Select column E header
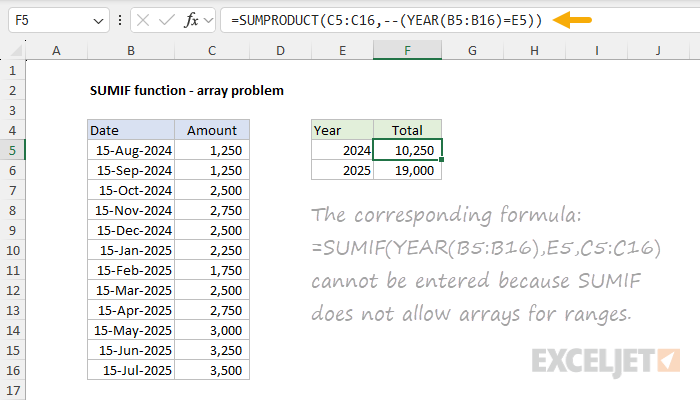700x400 pixels. coord(342,50)
